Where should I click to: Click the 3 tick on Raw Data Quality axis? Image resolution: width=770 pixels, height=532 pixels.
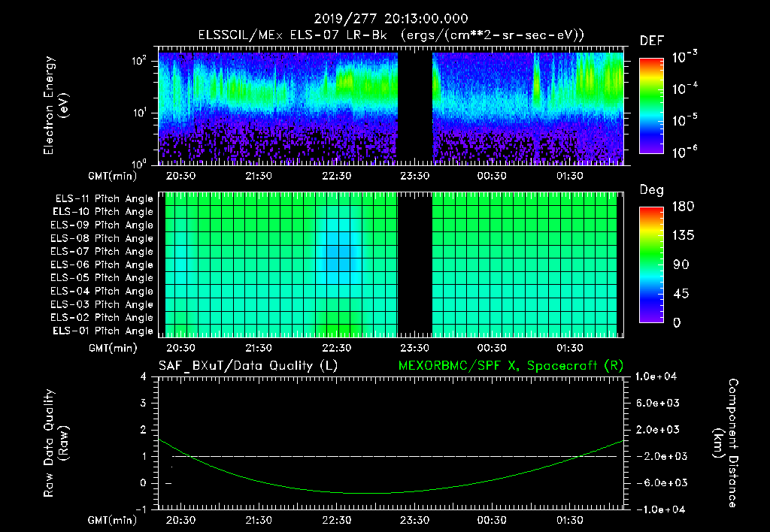click(x=144, y=404)
